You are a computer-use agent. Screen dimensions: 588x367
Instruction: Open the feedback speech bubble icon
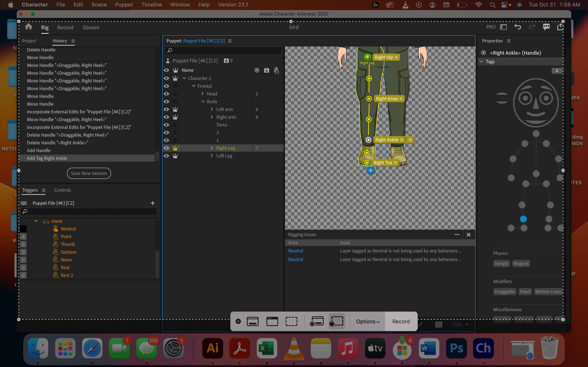tap(546, 27)
